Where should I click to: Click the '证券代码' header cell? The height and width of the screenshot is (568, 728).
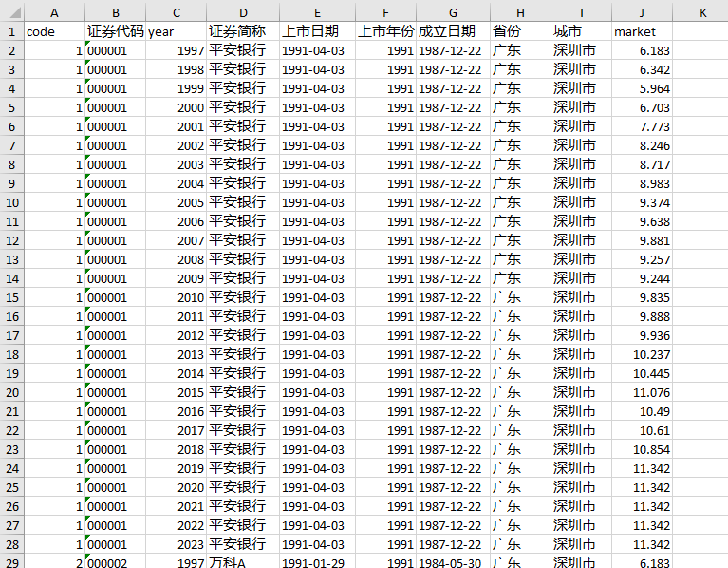pos(115,31)
